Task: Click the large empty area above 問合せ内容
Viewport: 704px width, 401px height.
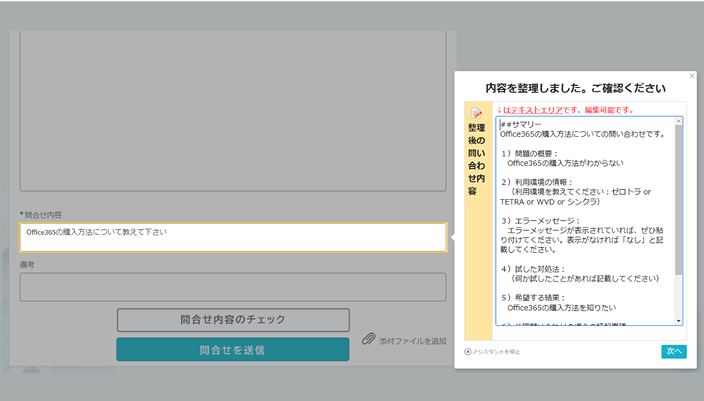Action: pyautogui.click(x=232, y=110)
